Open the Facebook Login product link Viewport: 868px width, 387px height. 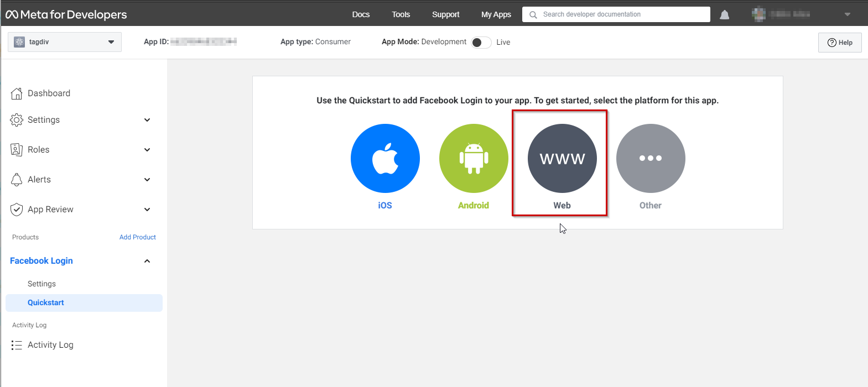pos(41,261)
